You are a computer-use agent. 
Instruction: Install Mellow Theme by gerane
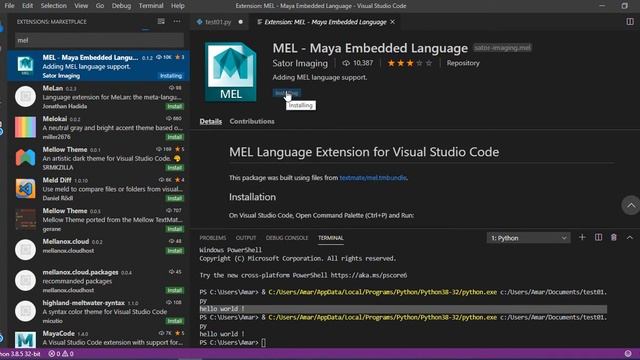coord(174,229)
